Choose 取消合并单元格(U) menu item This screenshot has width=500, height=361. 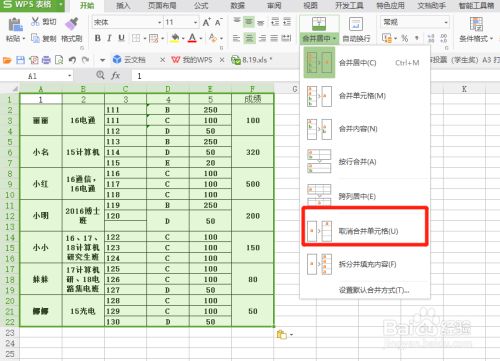coord(365,231)
